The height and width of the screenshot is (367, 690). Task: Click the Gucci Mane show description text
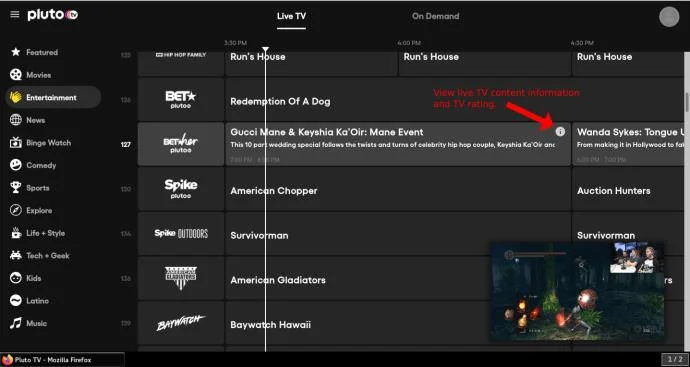point(393,144)
